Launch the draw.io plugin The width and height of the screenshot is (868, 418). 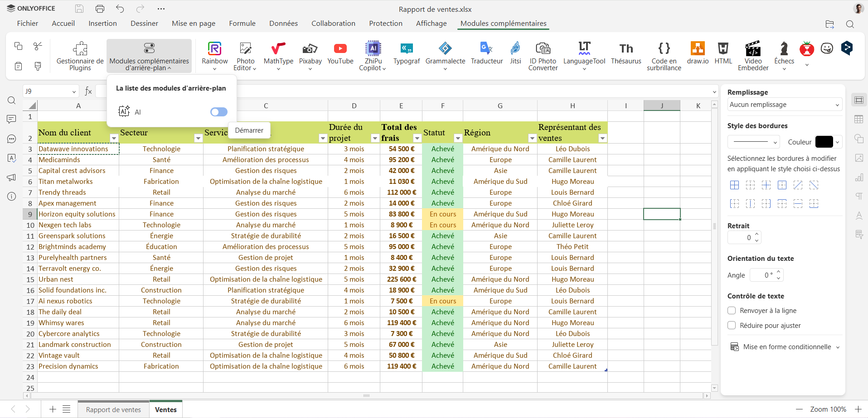[698, 52]
